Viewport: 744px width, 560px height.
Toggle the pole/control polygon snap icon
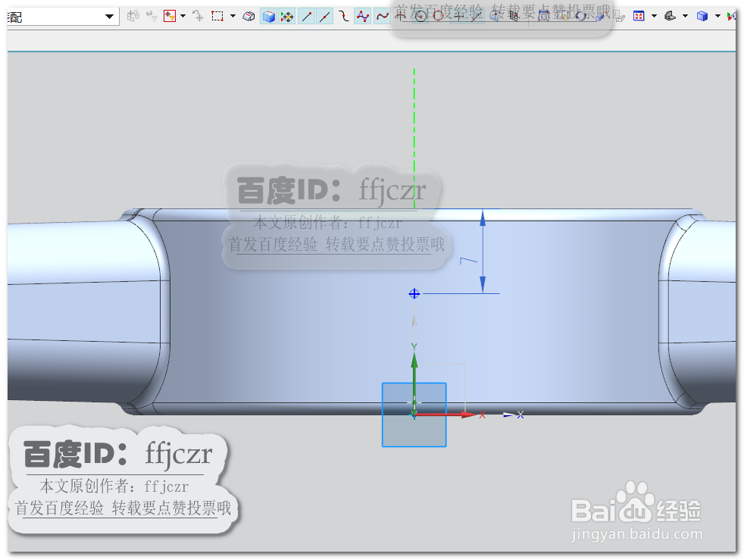pos(363,17)
